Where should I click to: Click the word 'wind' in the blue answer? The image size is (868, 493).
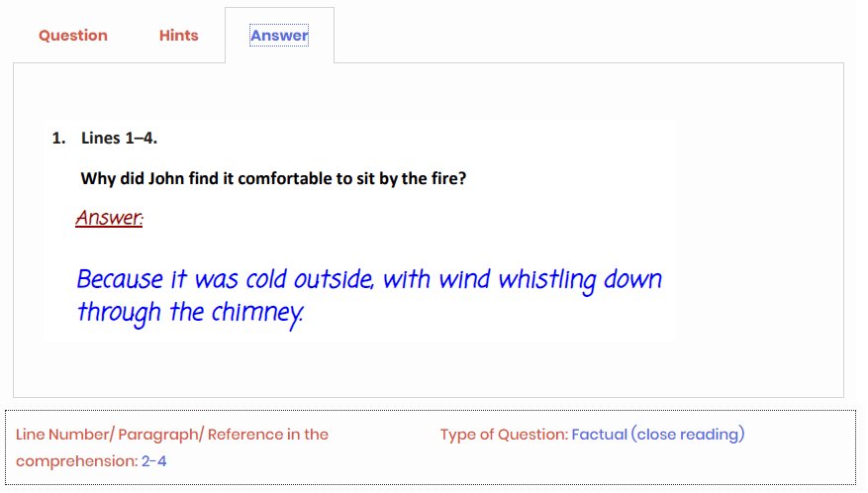tap(464, 280)
